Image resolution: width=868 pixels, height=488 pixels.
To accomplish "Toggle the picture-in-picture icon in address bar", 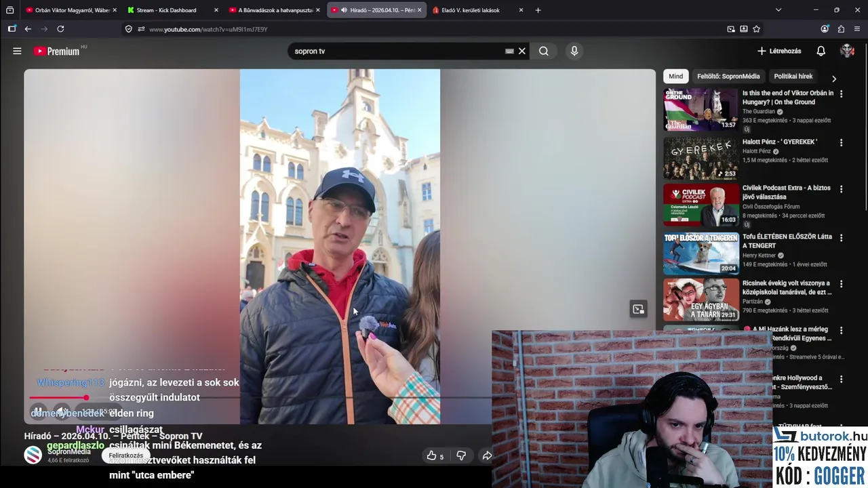I will pos(731,29).
